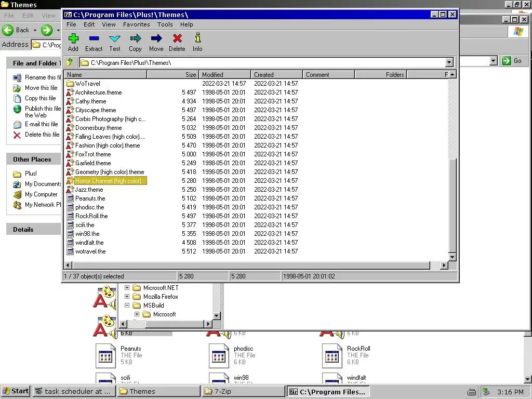Image resolution: width=532 pixels, height=399 pixels.
Task: Click the Move this file icon
Action: [17, 88]
